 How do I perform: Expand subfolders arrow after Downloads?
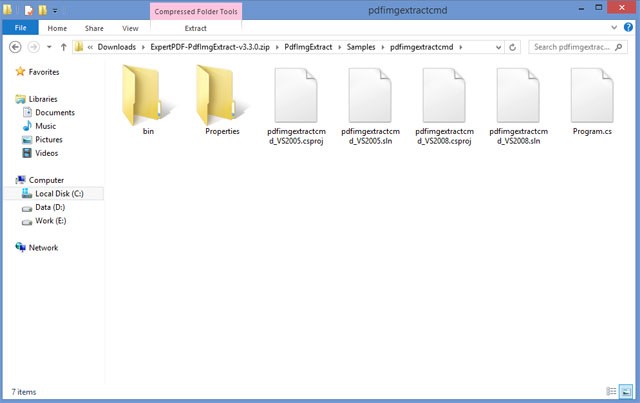tap(143, 47)
